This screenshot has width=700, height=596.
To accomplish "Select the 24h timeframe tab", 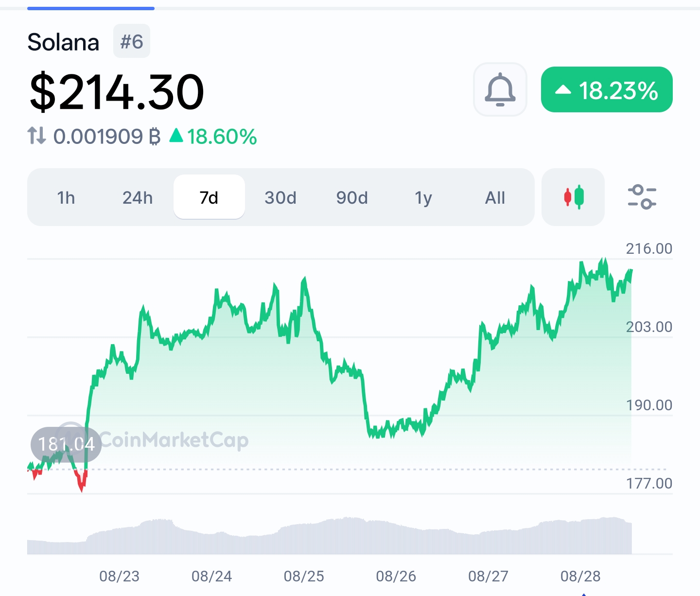I will point(138,197).
